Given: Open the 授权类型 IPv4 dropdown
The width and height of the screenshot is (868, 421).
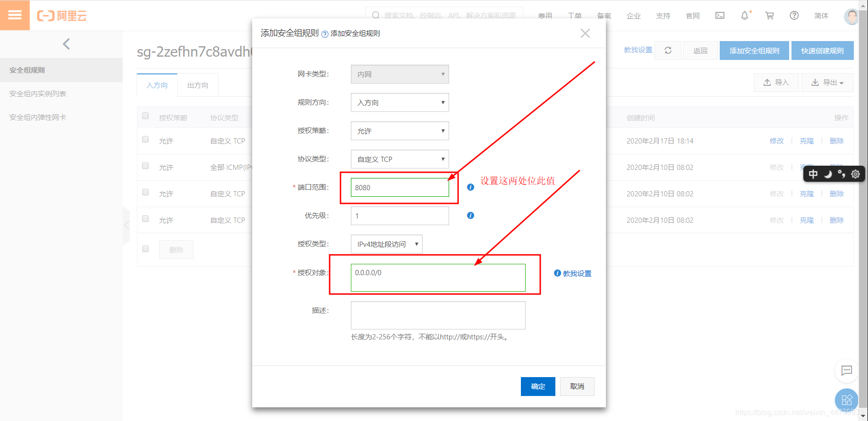Looking at the screenshot, I should pos(386,244).
